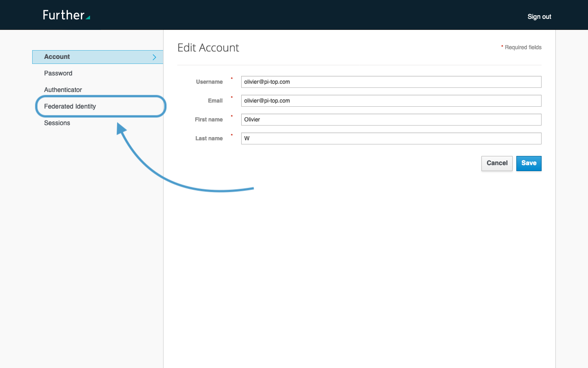
Task: Go to the Password page
Action: (x=58, y=73)
